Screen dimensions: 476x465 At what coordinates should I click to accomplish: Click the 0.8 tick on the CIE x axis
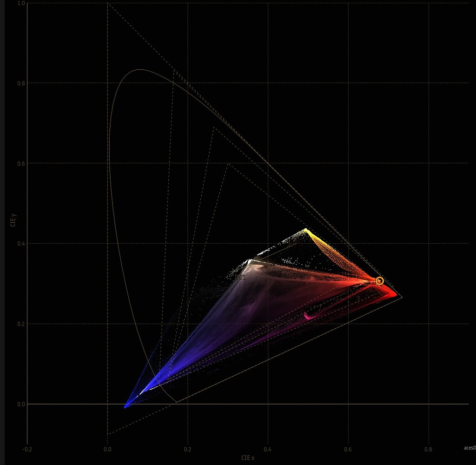(428, 449)
